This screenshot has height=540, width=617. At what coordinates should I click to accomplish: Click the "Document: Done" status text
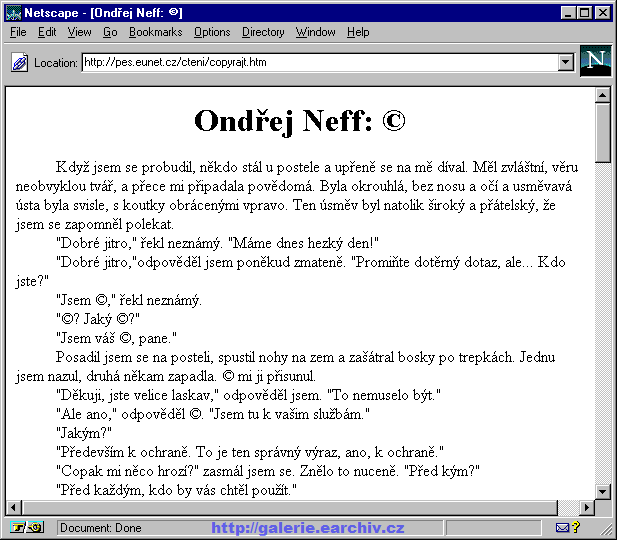101,528
